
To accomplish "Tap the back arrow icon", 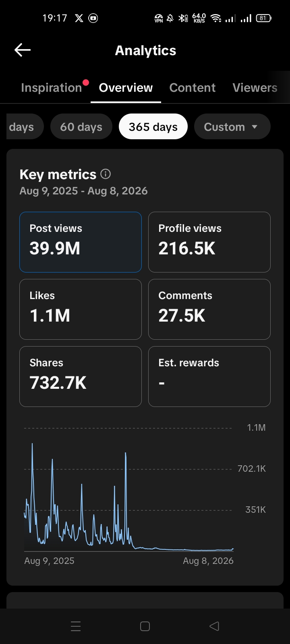I will coord(23,50).
